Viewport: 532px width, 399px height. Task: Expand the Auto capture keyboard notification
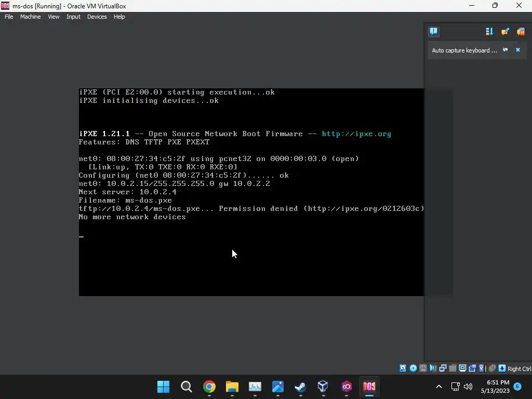505,50
